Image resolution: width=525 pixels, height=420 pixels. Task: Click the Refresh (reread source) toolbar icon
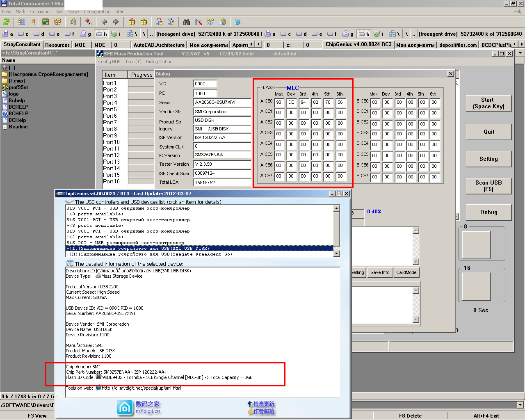[6, 22]
